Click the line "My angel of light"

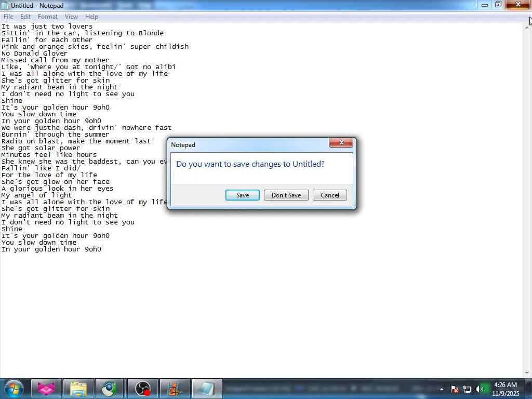coord(37,195)
